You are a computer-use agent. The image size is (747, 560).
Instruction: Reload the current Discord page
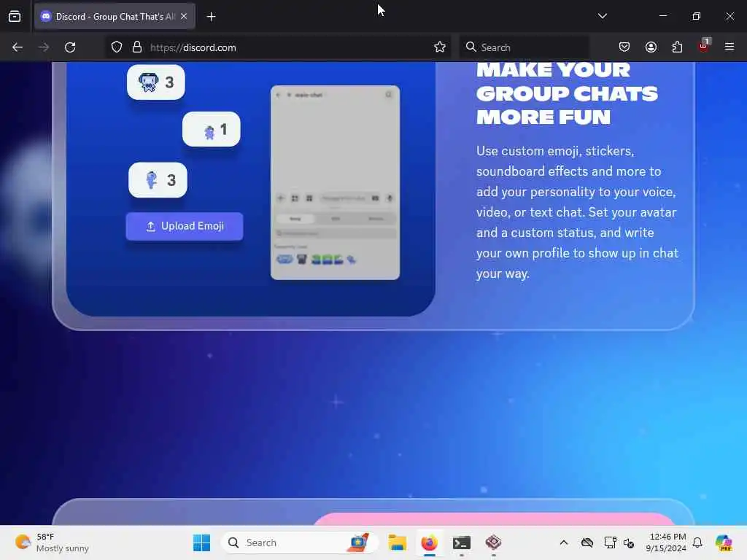click(x=70, y=47)
